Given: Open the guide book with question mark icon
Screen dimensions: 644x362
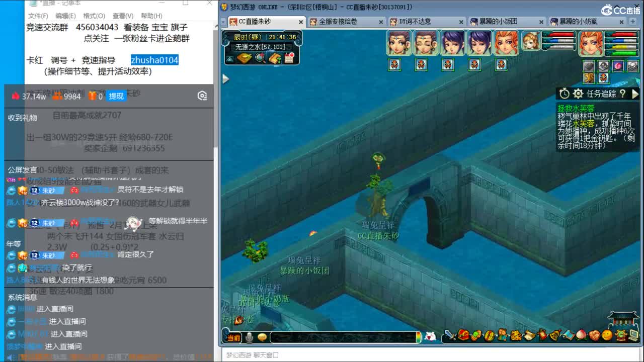Looking at the screenshot, I should click(x=275, y=58).
